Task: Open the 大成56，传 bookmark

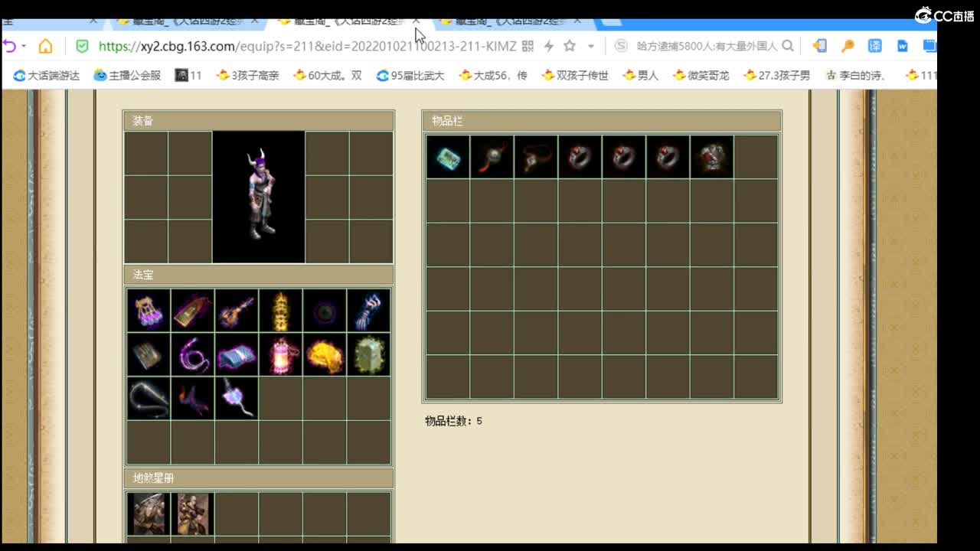Action: 493,75
